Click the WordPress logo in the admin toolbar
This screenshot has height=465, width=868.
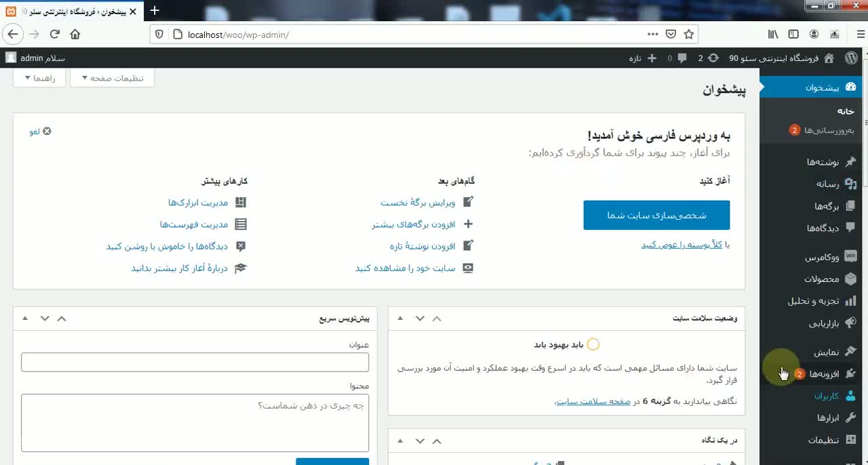[852, 58]
